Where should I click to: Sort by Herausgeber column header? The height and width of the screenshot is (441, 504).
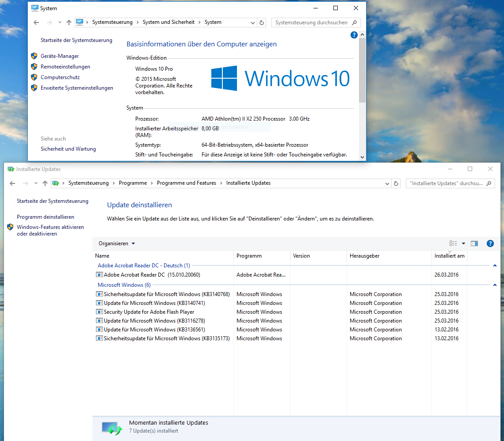(x=389, y=256)
